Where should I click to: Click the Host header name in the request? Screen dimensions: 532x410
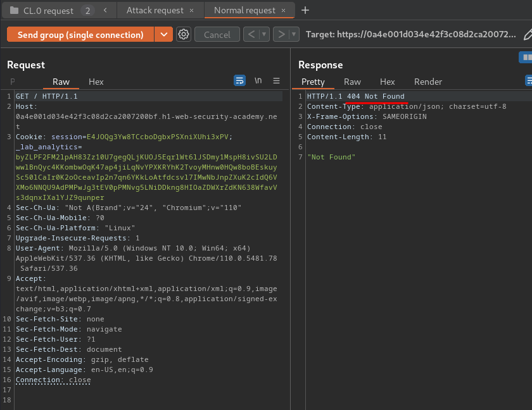coord(26,106)
